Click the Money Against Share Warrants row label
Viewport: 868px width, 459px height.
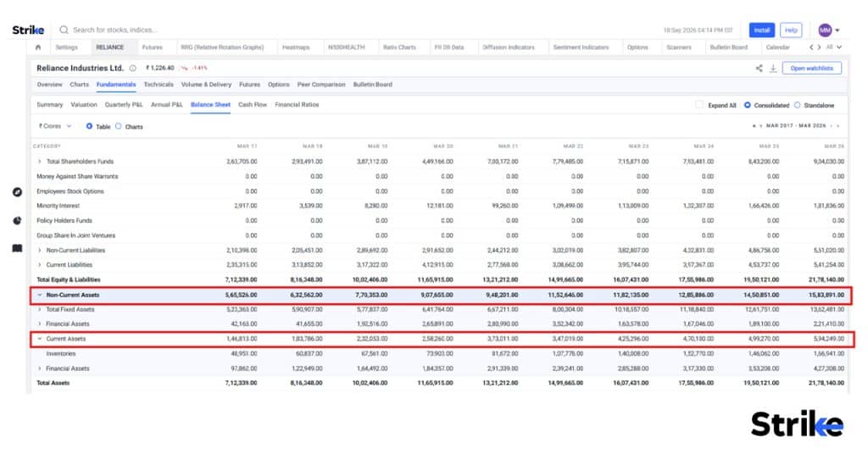tap(77, 176)
